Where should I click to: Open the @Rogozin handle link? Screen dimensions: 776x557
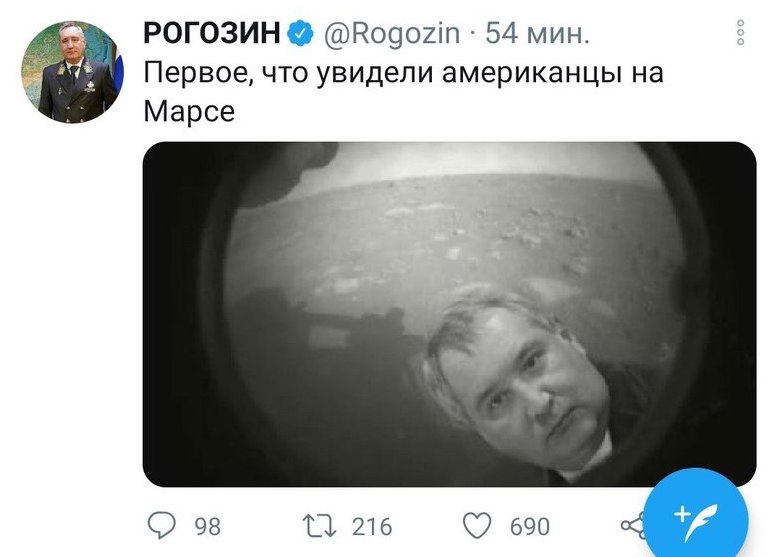click(392, 34)
